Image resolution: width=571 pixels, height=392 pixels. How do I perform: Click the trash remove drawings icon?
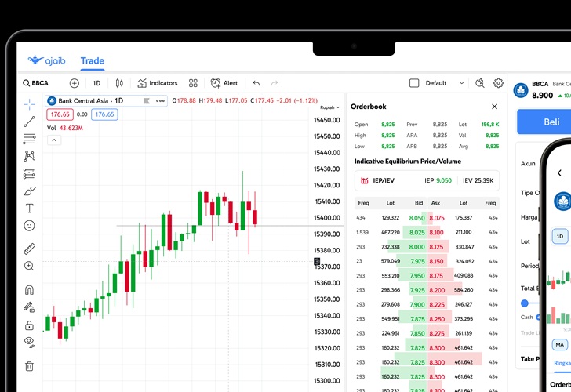coord(30,366)
